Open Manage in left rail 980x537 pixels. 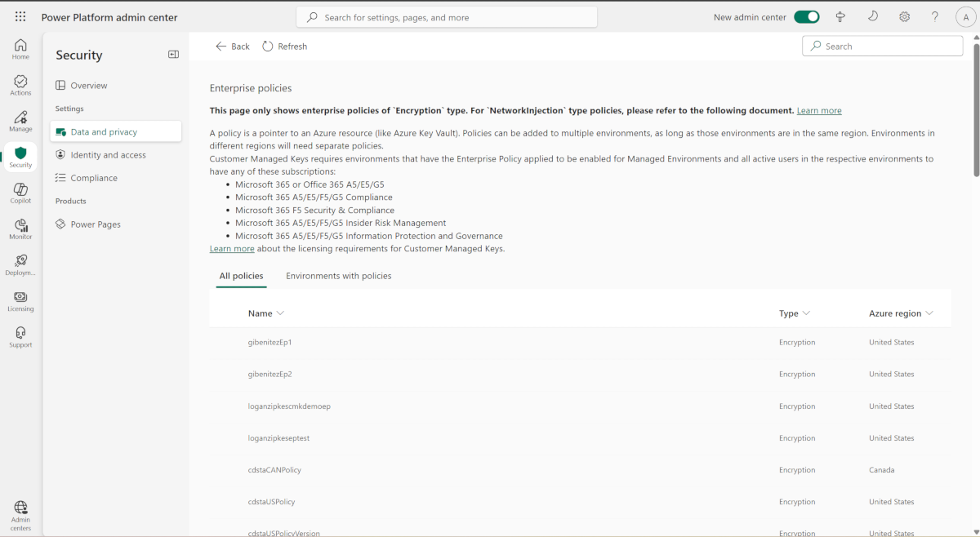[x=20, y=121]
